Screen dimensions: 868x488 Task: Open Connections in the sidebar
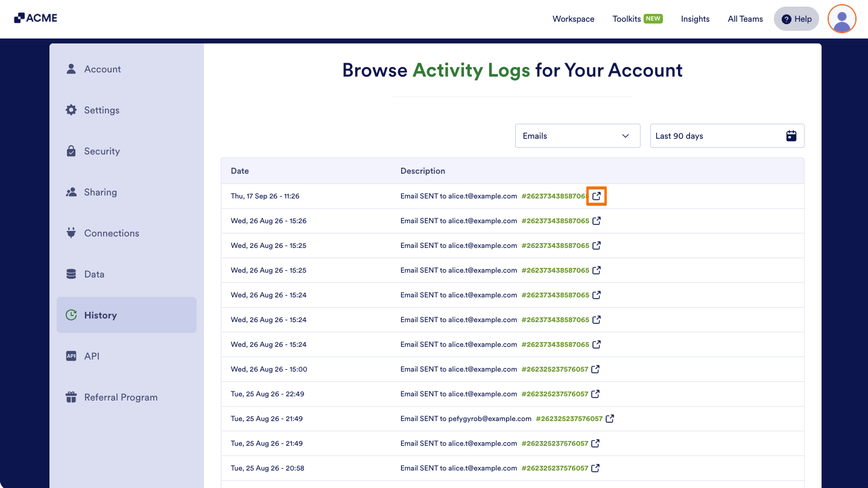click(127, 233)
